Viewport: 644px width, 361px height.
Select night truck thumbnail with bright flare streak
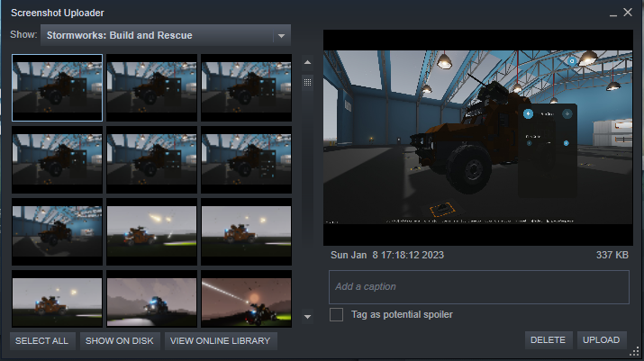click(151, 231)
